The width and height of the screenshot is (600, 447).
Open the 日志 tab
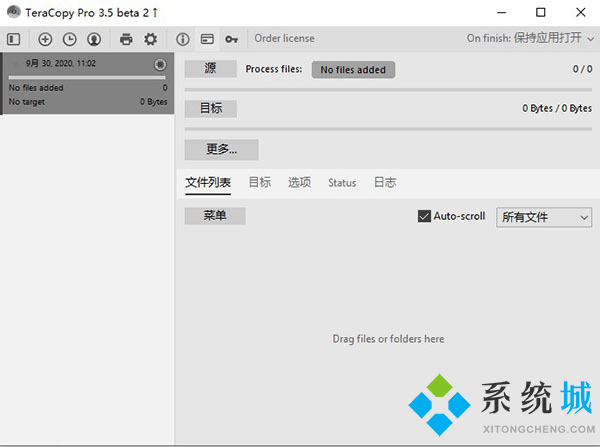pyautogui.click(x=385, y=183)
